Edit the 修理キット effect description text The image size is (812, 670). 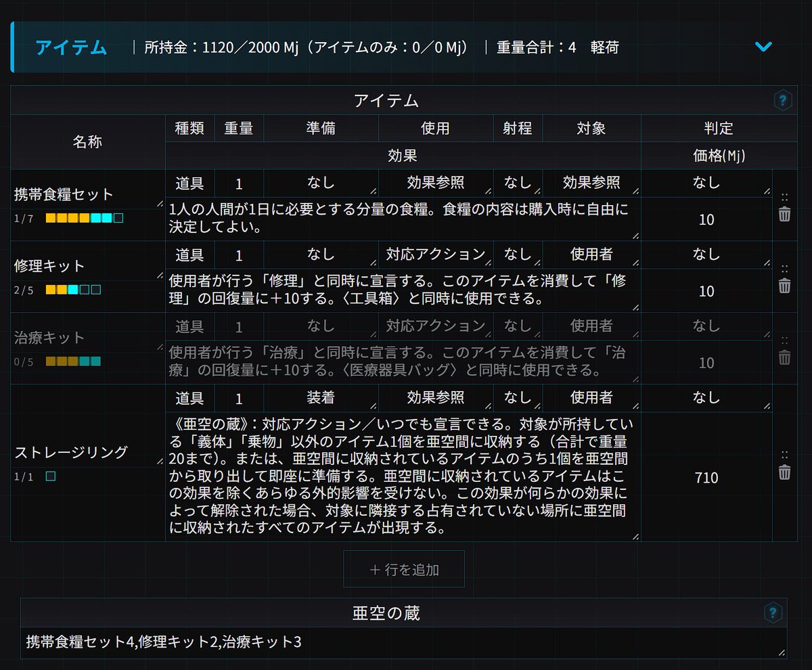(403, 290)
